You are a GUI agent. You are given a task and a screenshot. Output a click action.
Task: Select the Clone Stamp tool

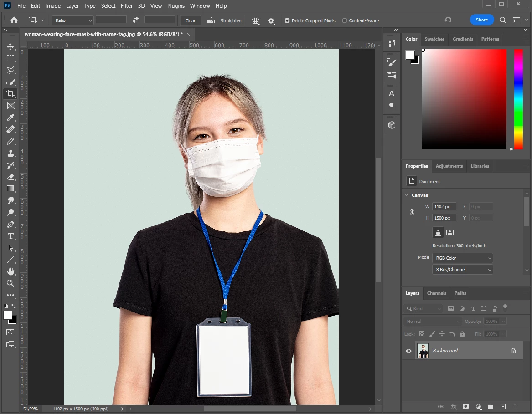point(10,153)
